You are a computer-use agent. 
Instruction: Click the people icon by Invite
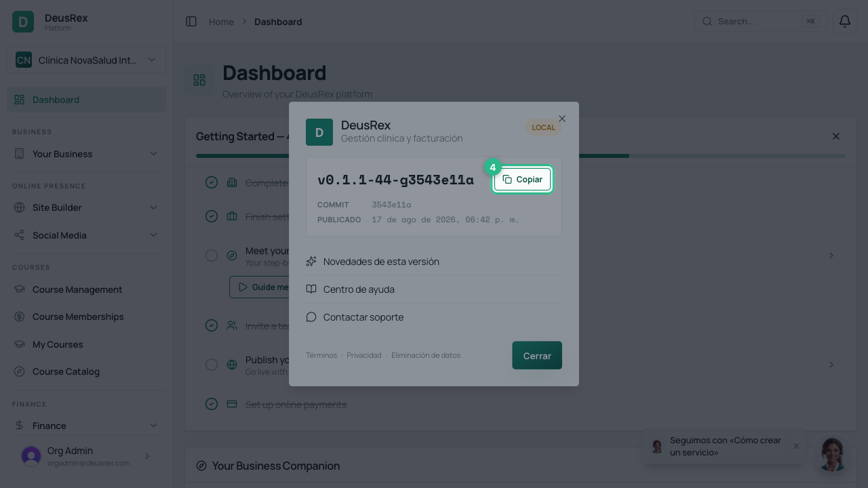[x=232, y=325]
